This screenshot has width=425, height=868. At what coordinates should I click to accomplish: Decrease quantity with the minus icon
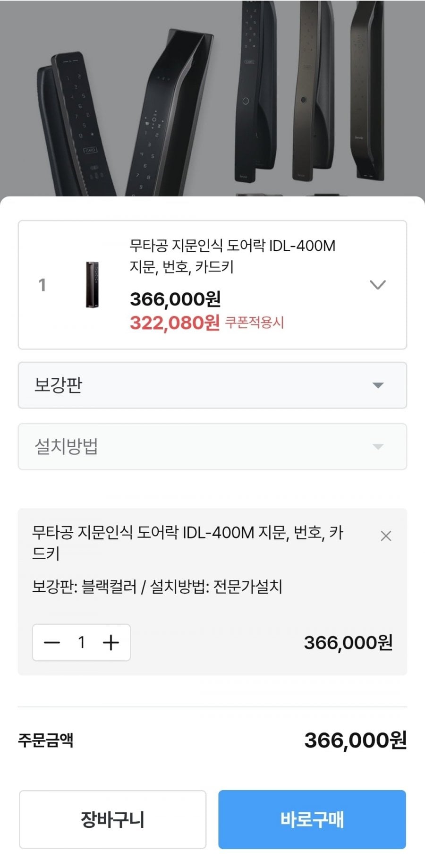click(x=52, y=642)
